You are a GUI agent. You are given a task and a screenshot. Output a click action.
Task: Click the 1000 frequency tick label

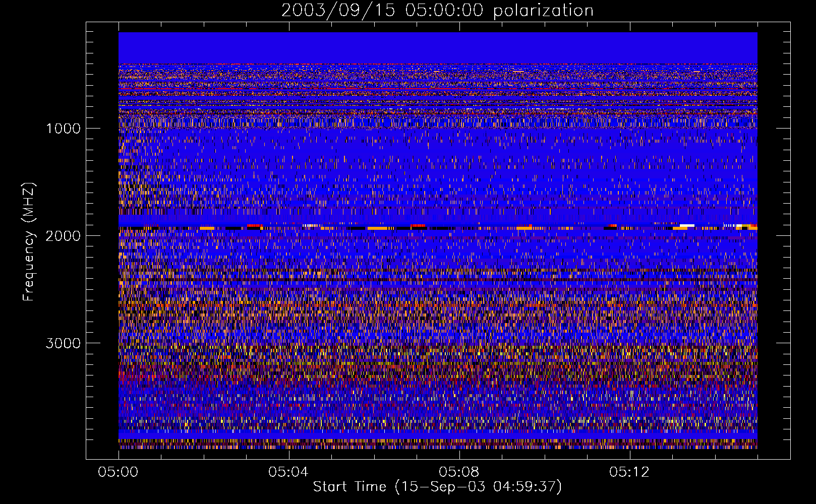click(63, 129)
